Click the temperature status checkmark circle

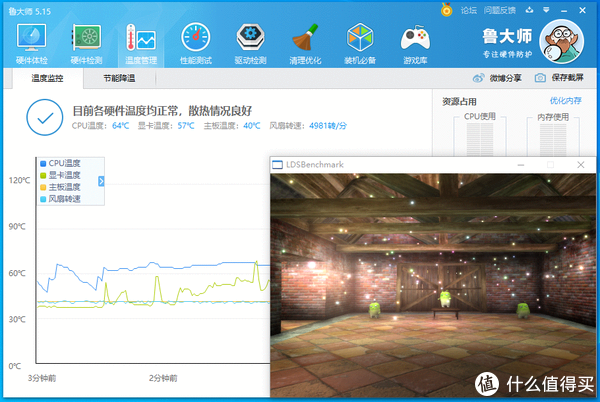(45, 117)
